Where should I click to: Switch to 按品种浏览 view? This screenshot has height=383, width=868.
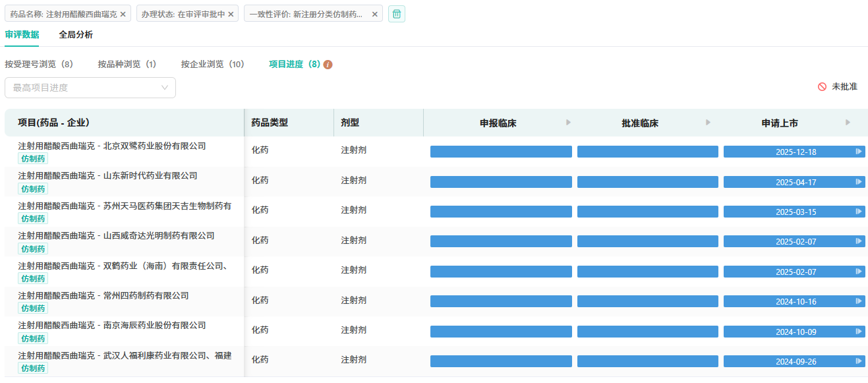[x=127, y=65]
